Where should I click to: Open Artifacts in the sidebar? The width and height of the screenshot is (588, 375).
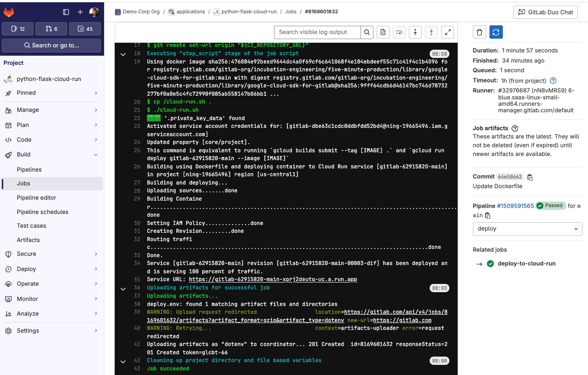(x=51, y=240)
